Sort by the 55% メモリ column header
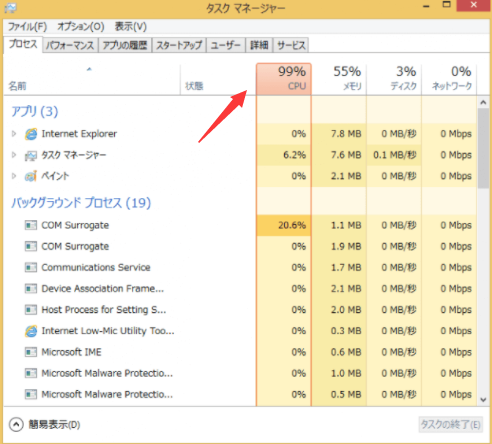Screen dimensions: 492x444 (339, 79)
